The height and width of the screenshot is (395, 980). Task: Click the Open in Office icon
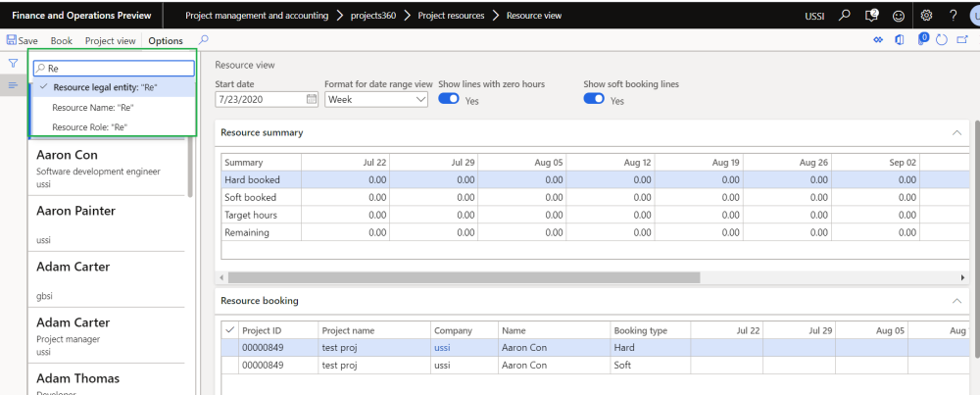(900, 40)
